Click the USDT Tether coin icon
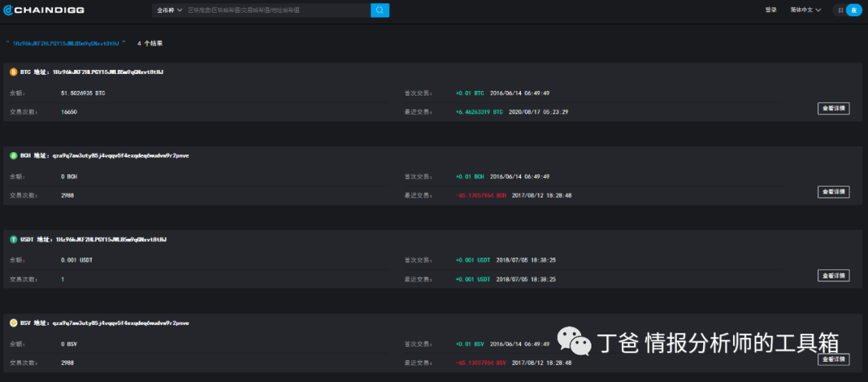 click(x=13, y=239)
